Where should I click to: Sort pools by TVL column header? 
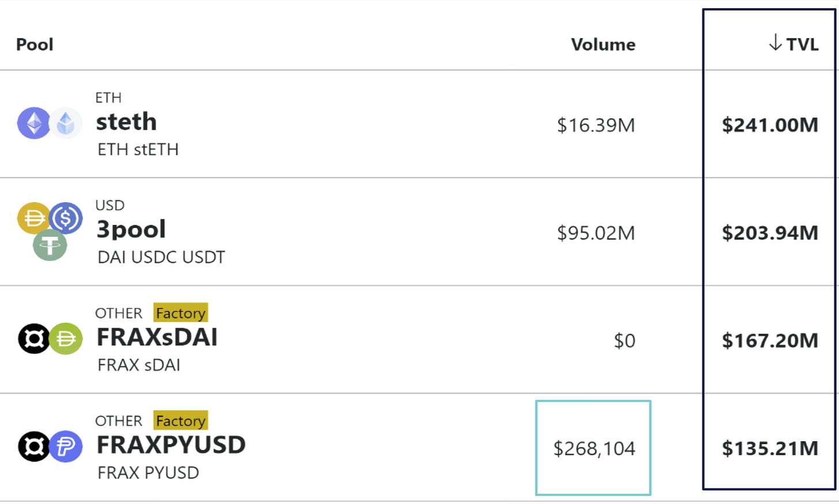point(802,44)
